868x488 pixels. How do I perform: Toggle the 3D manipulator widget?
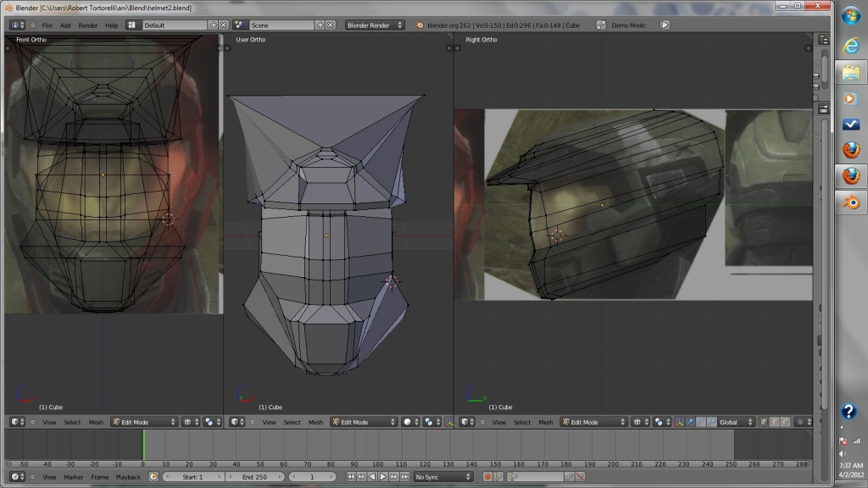pyautogui.click(x=679, y=422)
